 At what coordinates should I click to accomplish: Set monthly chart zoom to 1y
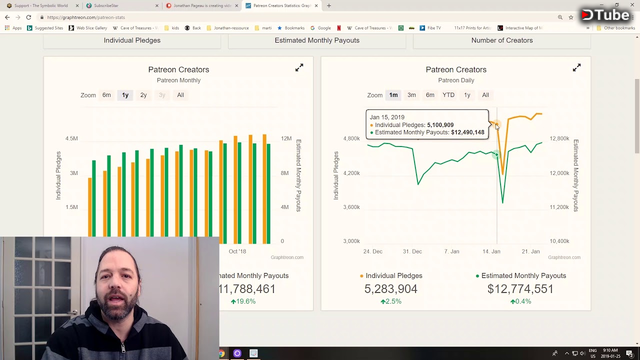(125, 95)
